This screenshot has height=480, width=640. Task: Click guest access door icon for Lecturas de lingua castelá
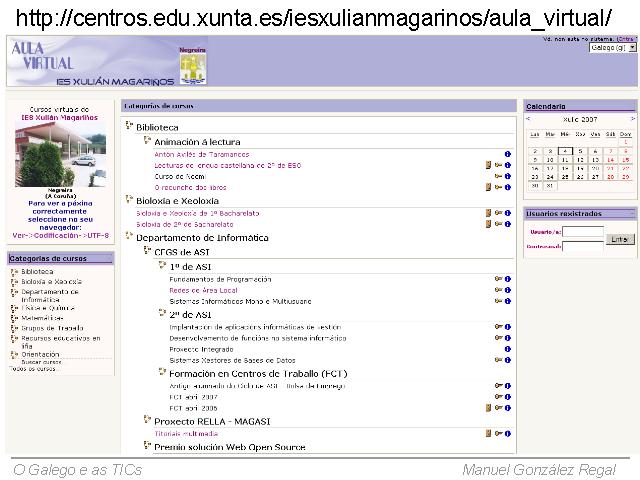pyautogui.click(x=488, y=165)
